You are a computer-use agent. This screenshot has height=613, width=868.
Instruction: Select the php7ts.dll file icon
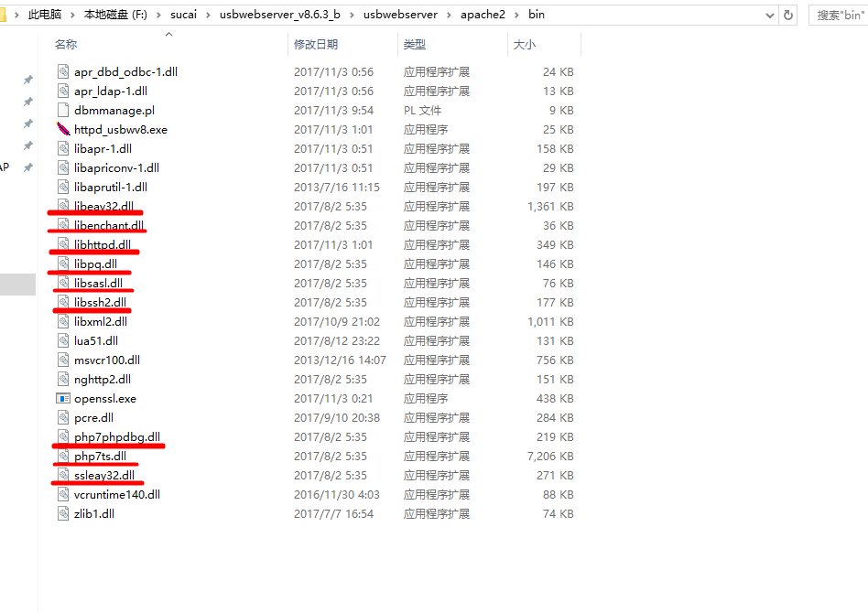coord(63,456)
